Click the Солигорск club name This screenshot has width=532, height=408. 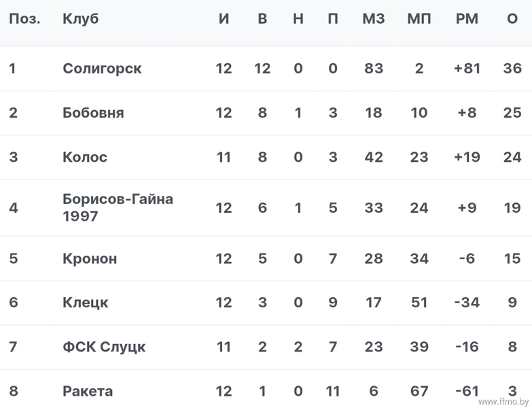[x=102, y=69]
